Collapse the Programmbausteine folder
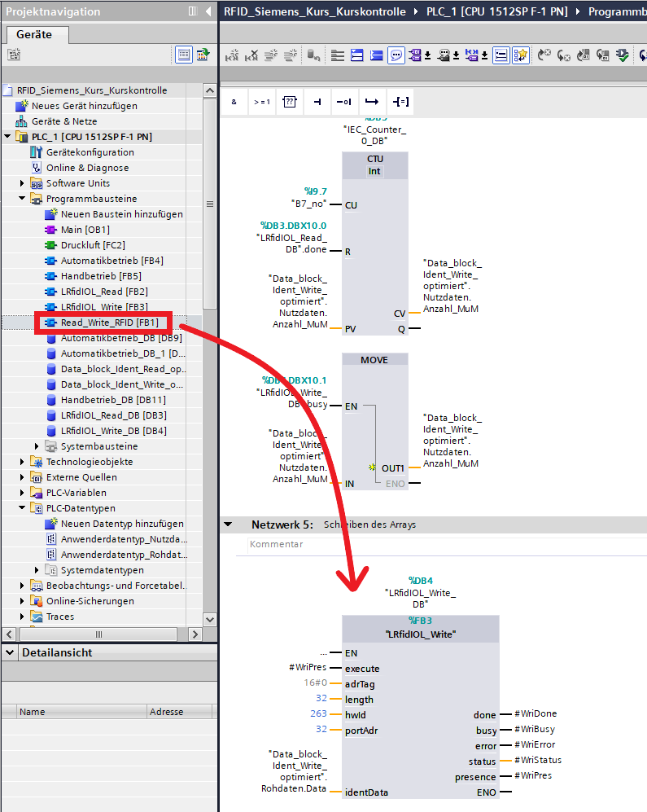Viewport: 647px width, 812px height. [23, 199]
